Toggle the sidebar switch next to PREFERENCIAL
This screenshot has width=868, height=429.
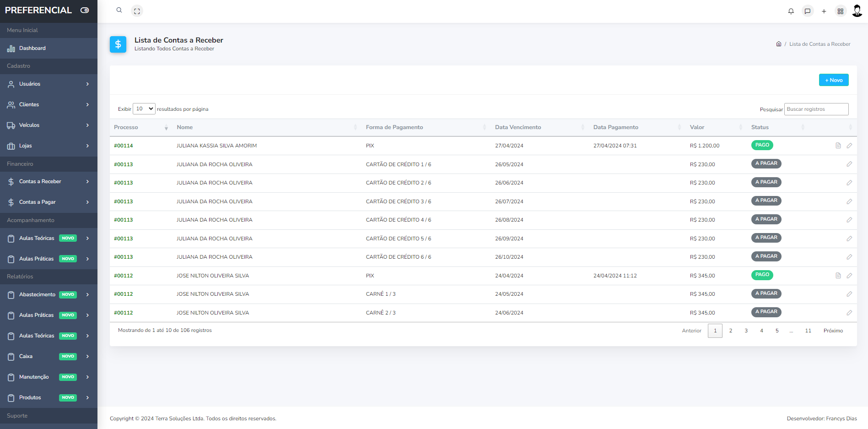pyautogui.click(x=85, y=10)
